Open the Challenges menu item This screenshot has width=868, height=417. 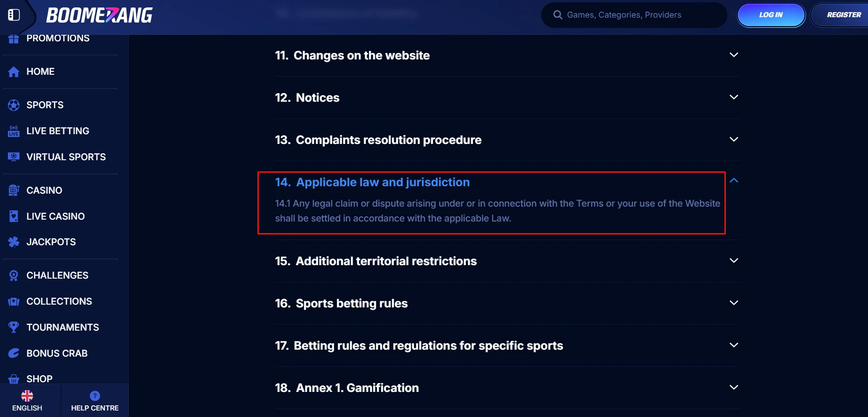57,275
